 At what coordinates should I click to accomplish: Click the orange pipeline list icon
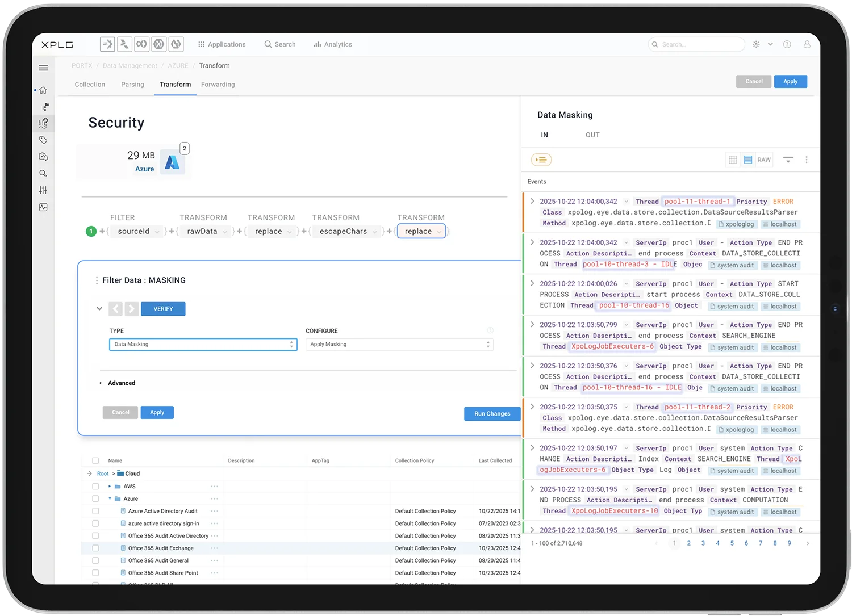(541, 160)
